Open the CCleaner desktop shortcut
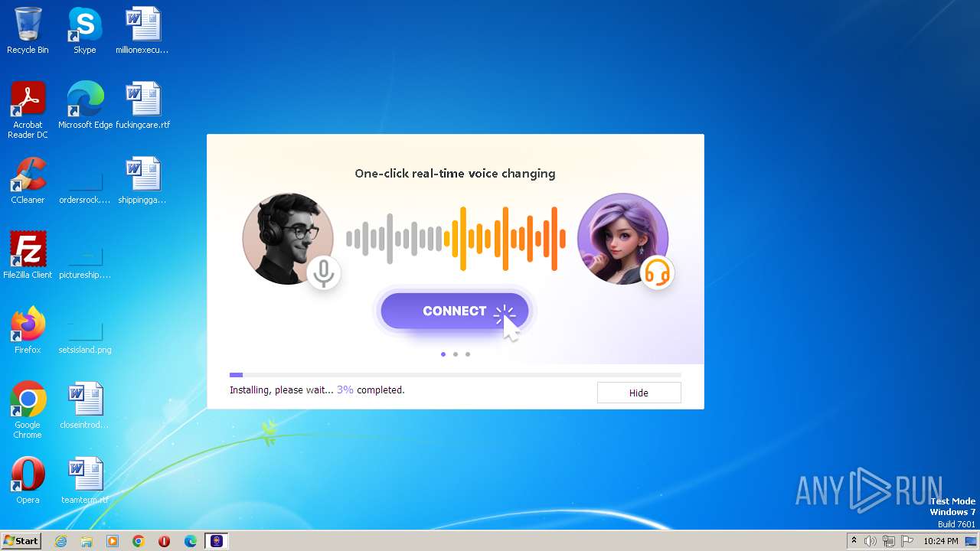 [x=28, y=181]
